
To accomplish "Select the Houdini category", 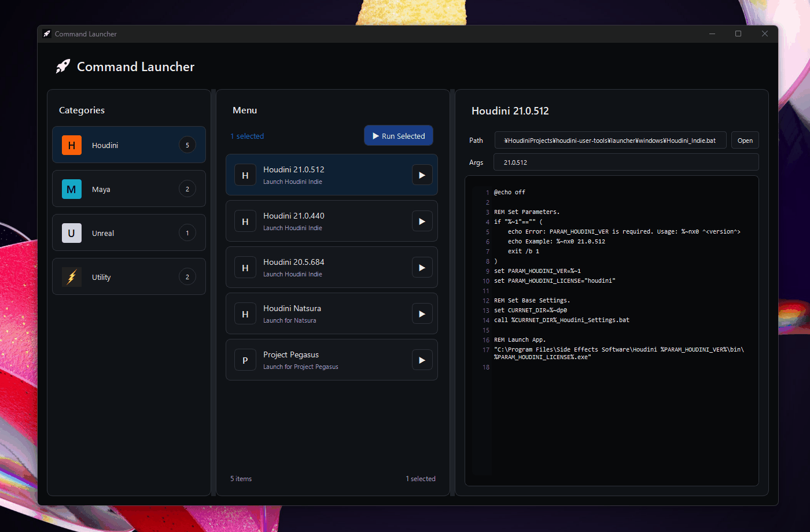I will pyautogui.click(x=129, y=145).
